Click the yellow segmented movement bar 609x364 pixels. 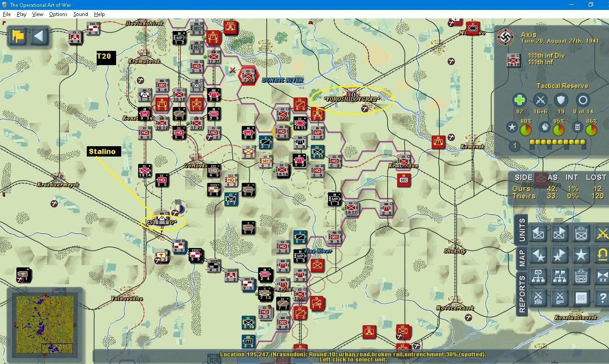pos(557,142)
